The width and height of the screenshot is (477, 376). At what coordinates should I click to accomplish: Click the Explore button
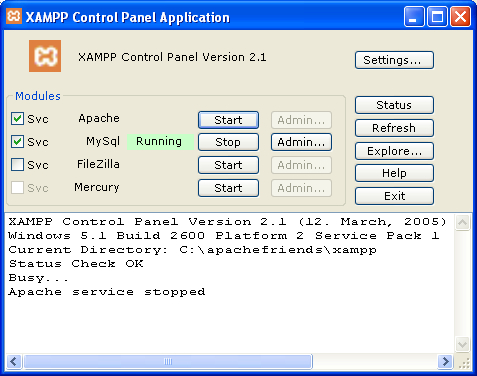click(x=394, y=151)
